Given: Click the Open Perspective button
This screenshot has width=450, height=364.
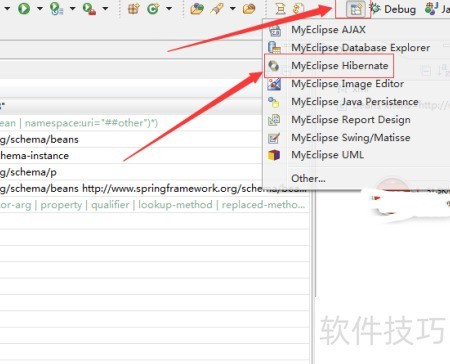Looking at the screenshot, I should point(355,9).
